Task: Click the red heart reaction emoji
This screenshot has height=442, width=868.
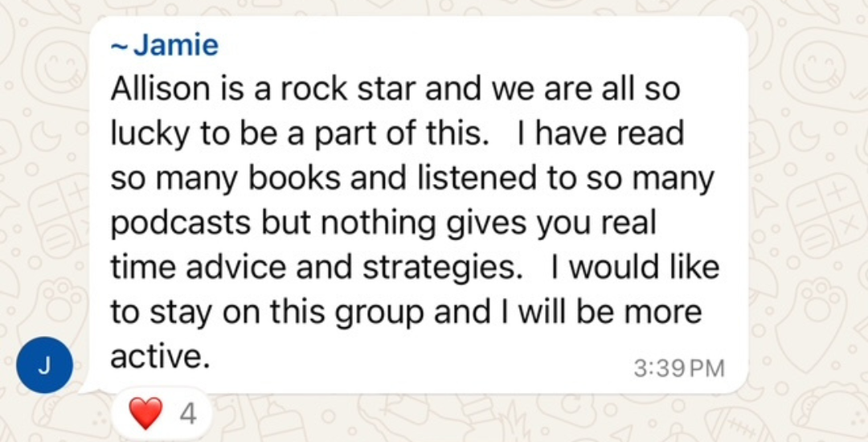Action: 145,413
